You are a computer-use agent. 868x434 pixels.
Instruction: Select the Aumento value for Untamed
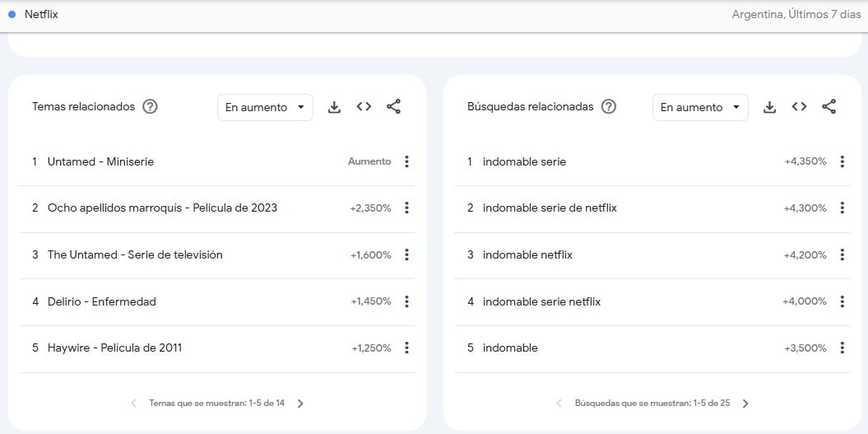(369, 162)
